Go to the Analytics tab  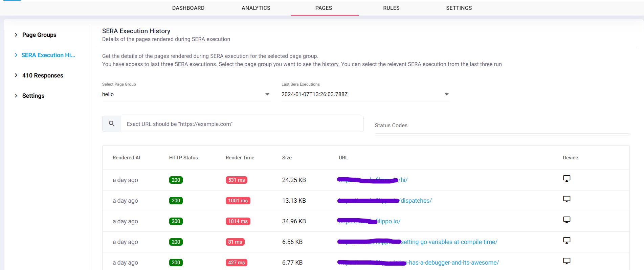[x=256, y=8]
